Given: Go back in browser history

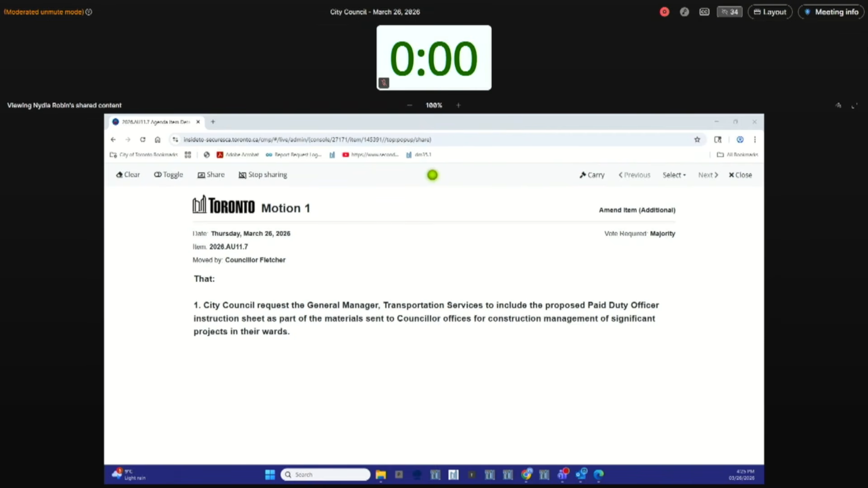Looking at the screenshot, I should click(x=113, y=140).
